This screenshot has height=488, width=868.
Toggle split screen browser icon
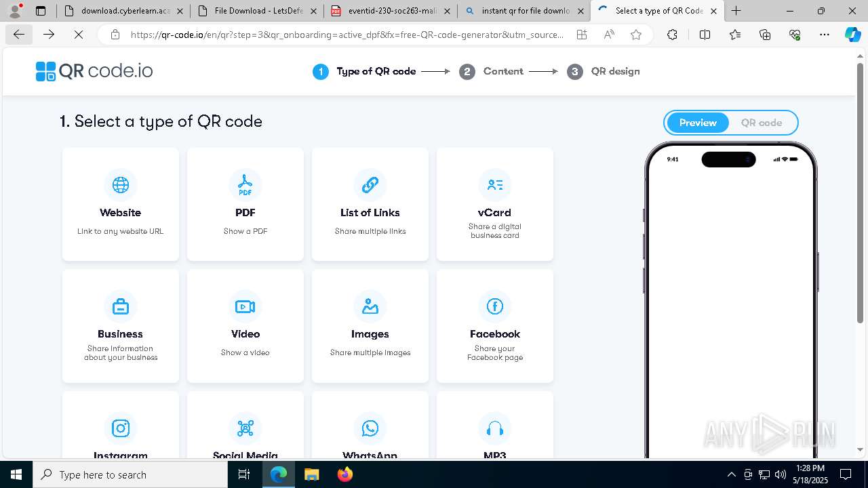[705, 35]
